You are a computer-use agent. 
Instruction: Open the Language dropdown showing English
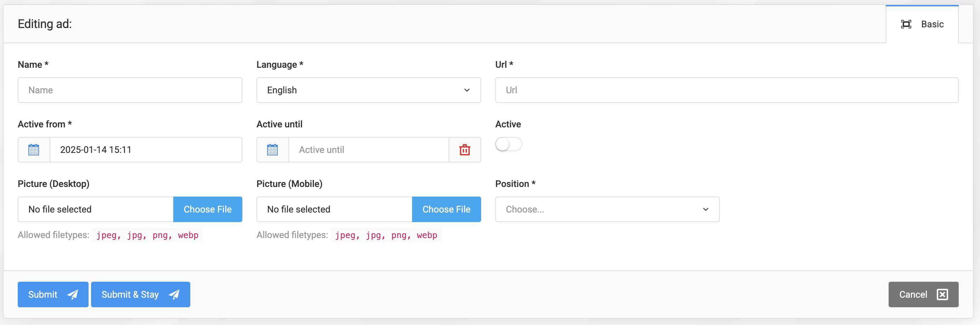point(368,90)
